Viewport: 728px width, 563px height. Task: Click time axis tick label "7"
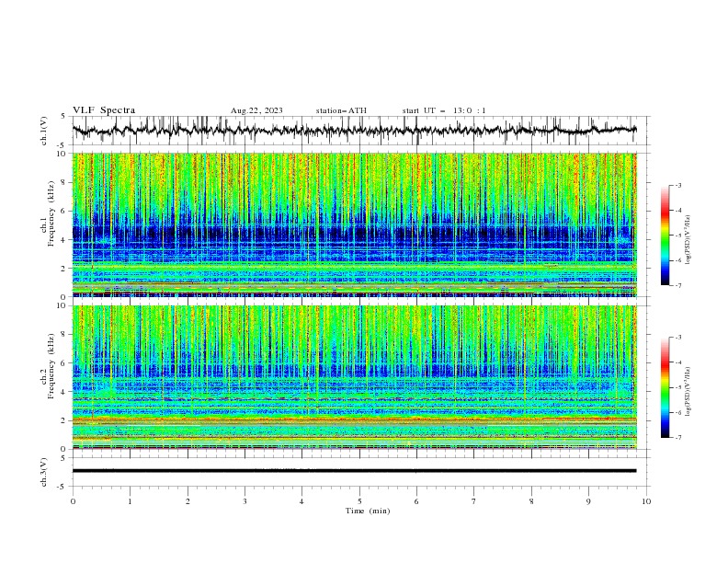point(474,501)
